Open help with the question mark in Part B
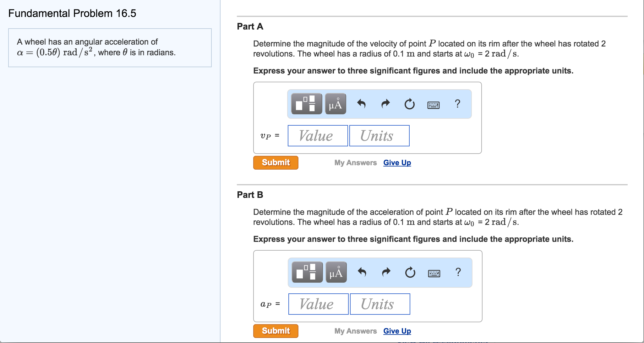The image size is (644, 343). (x=458, y=272)
